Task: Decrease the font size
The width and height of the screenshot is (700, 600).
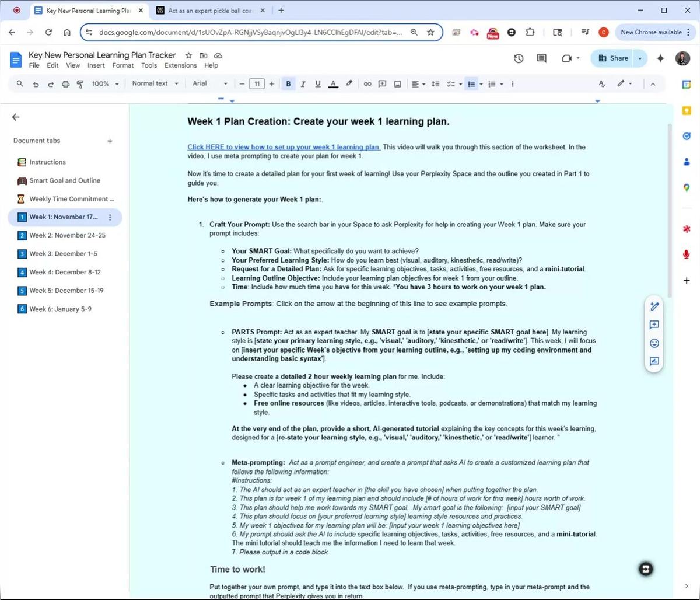Action: 242,84
